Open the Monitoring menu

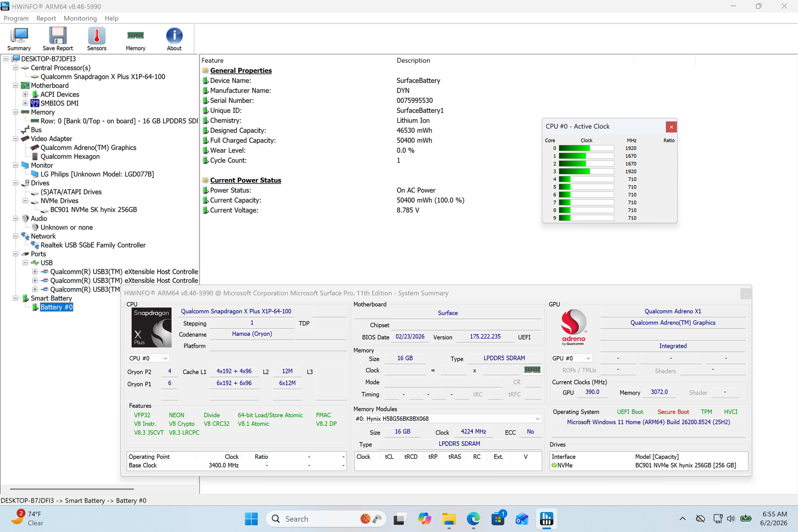(80, 18)
